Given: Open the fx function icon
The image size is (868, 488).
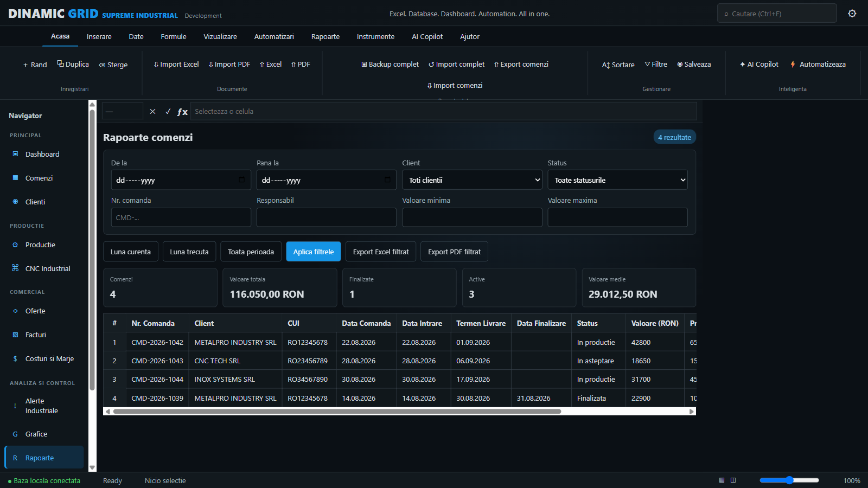Looking at the screenshot, I should tap(182, 112).
